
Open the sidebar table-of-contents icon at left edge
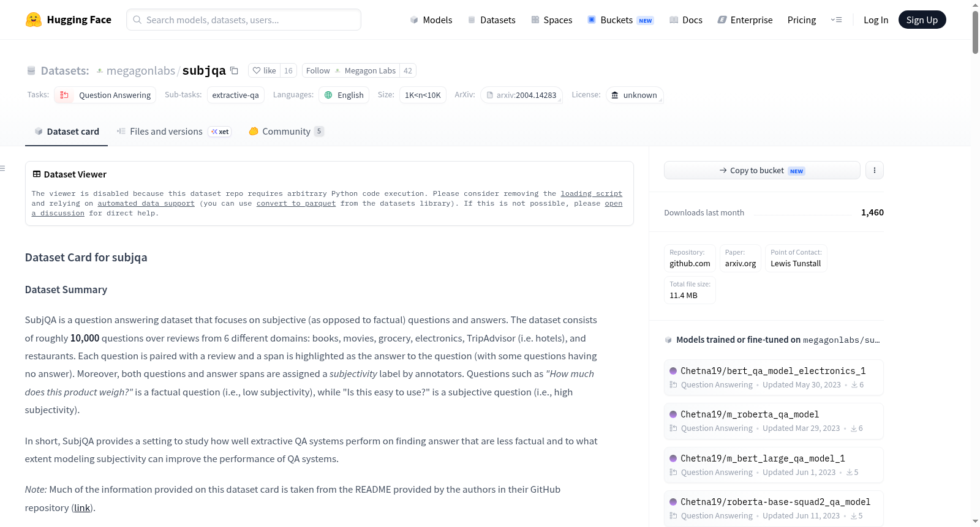pos(2,168)
